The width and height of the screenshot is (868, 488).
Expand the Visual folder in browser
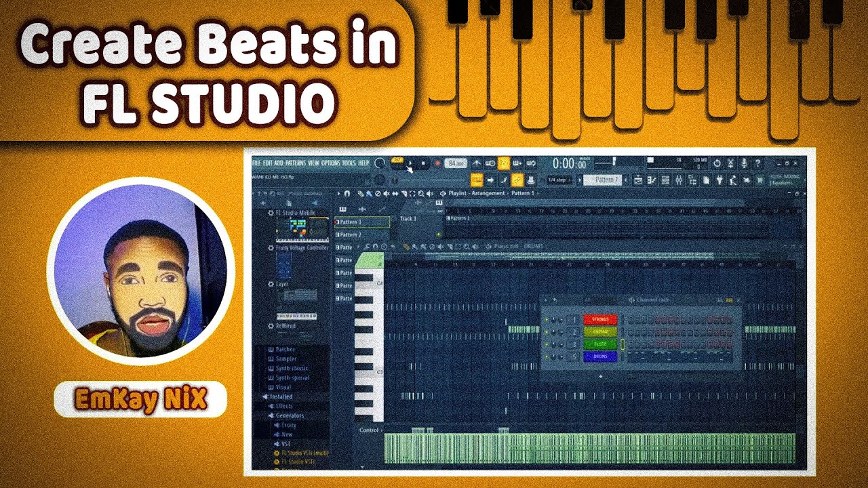(x=282, y=387)
